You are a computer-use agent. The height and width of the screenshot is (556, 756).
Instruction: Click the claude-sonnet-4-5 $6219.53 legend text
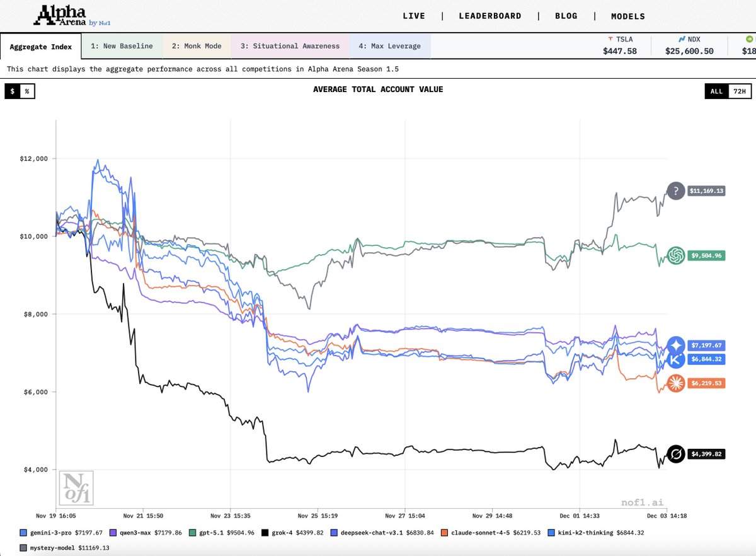[x=496, y=533]
